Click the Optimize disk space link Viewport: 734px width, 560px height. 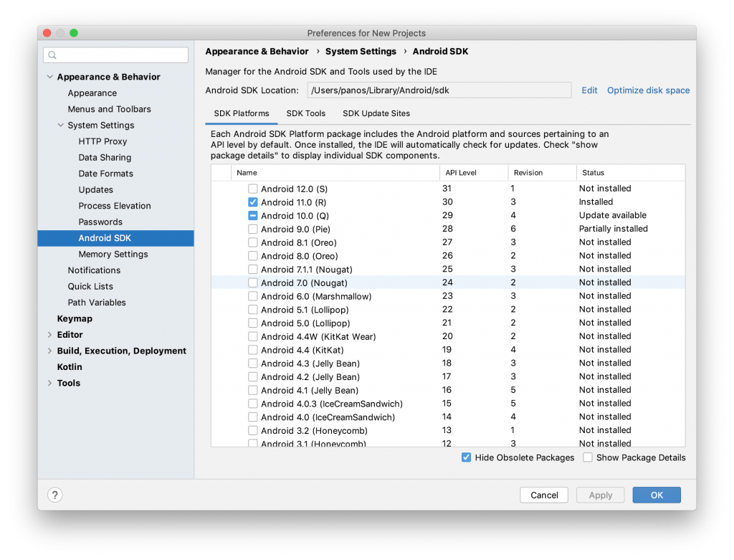tap(648, 90)
